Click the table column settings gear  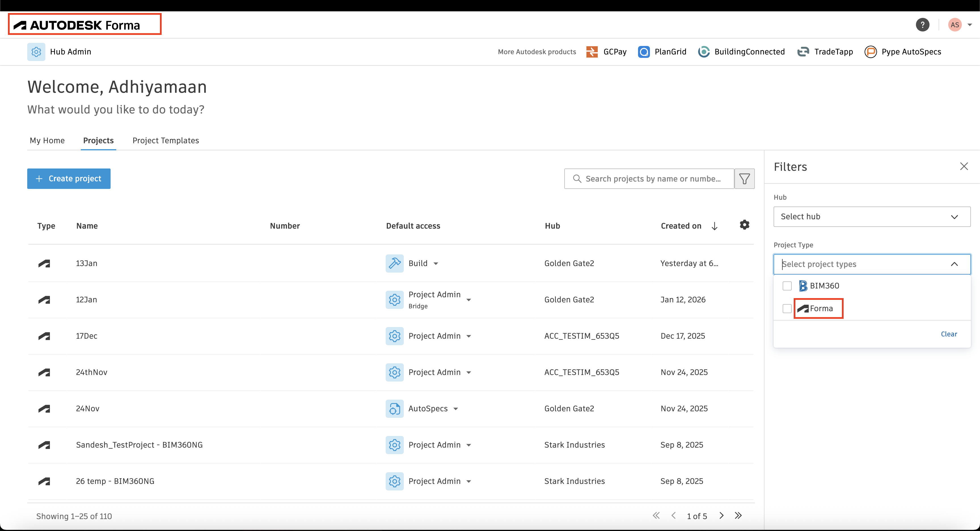744,225
